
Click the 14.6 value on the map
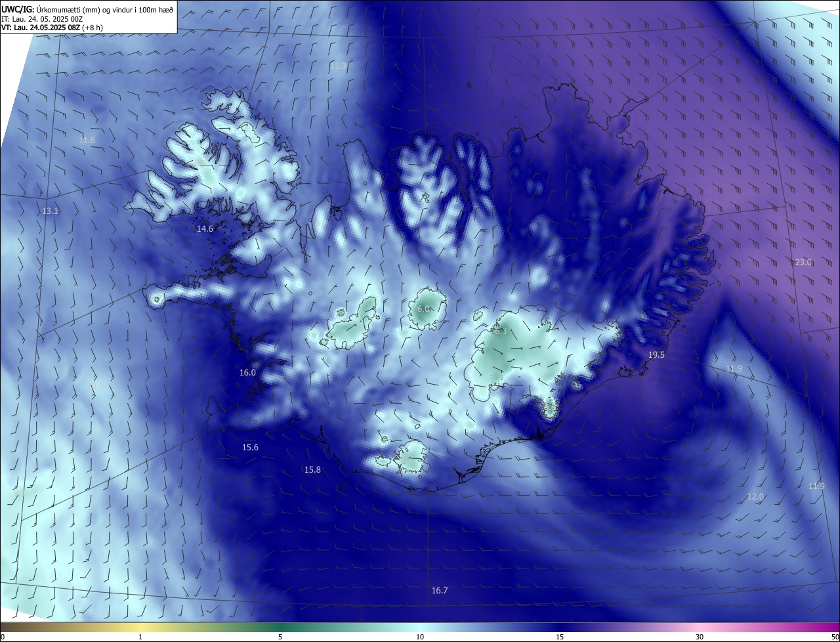(x=205, y=229)
